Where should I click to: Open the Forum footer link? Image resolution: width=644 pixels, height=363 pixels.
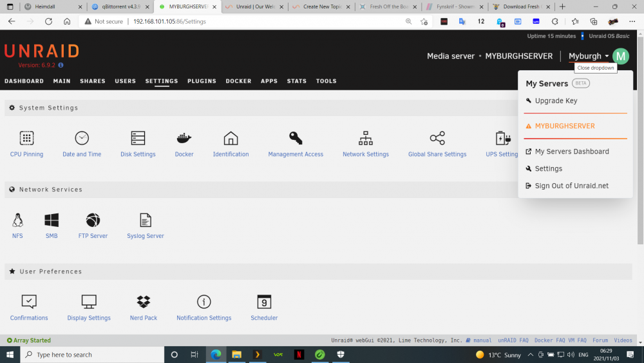tap(600, 340)
